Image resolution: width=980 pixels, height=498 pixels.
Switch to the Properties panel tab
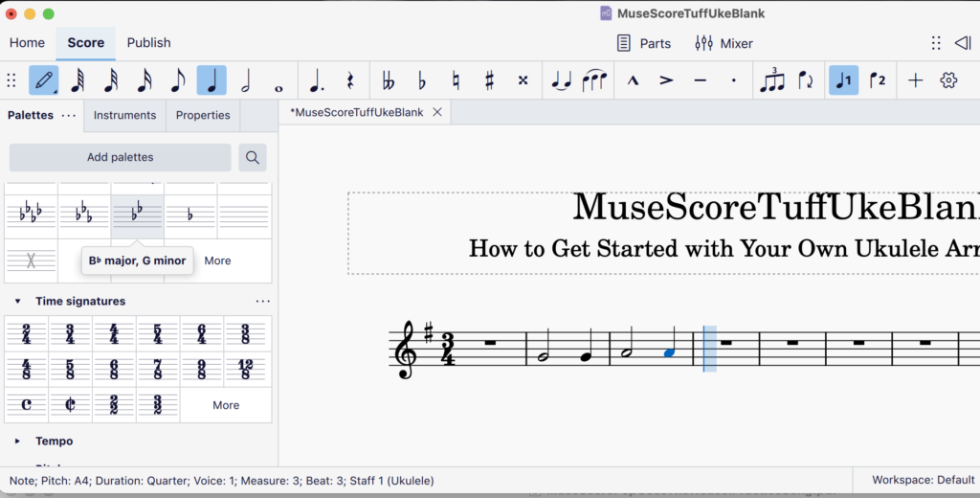click(x=203, y=115)
